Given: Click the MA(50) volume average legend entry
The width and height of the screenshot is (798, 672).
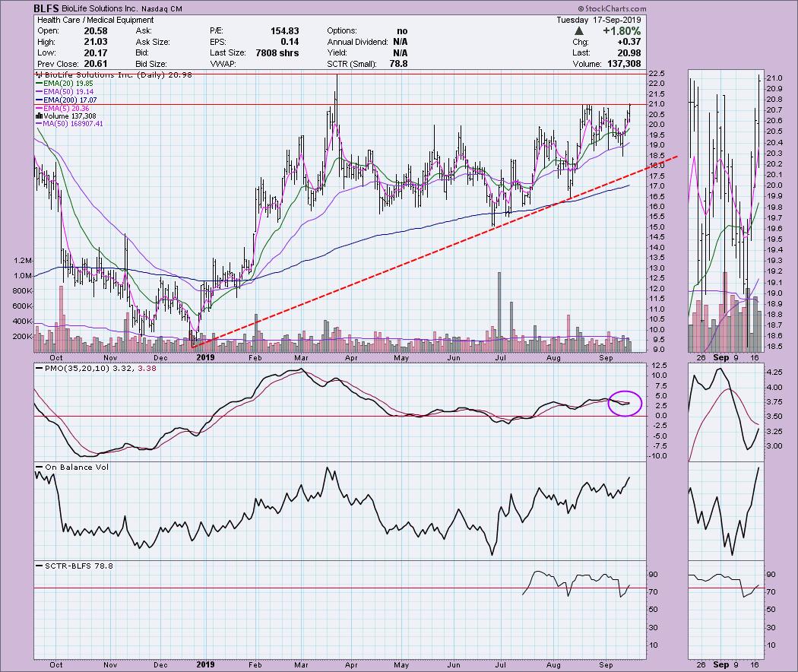Looking at the screenshot, I should tap(76, 123).
